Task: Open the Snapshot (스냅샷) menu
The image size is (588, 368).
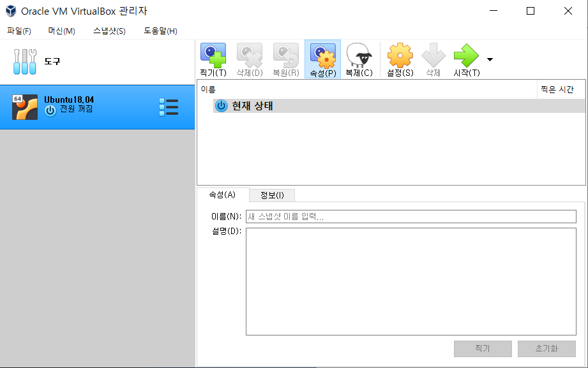Action: pyautogui.click(x=109, y=31)
